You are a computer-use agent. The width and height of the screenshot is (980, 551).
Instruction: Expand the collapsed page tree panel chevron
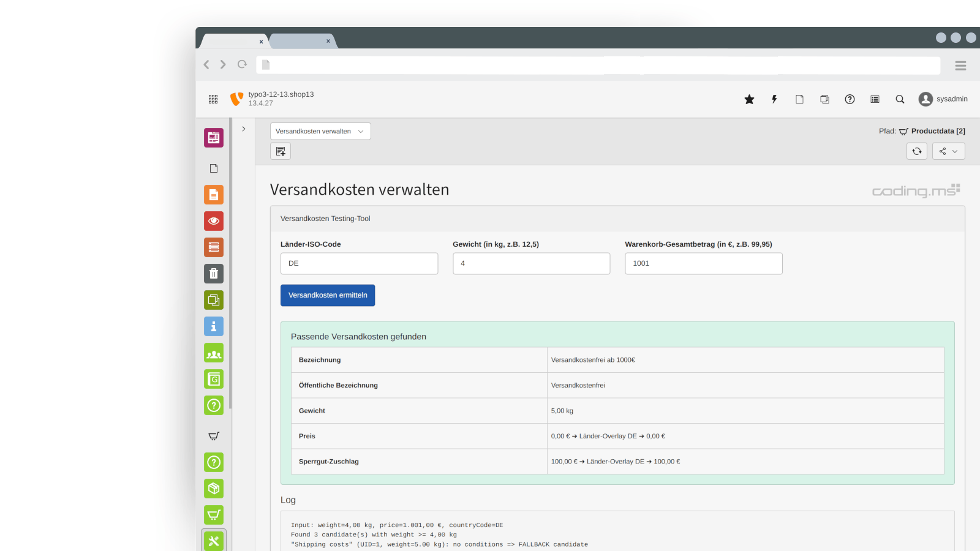(244, 129)
